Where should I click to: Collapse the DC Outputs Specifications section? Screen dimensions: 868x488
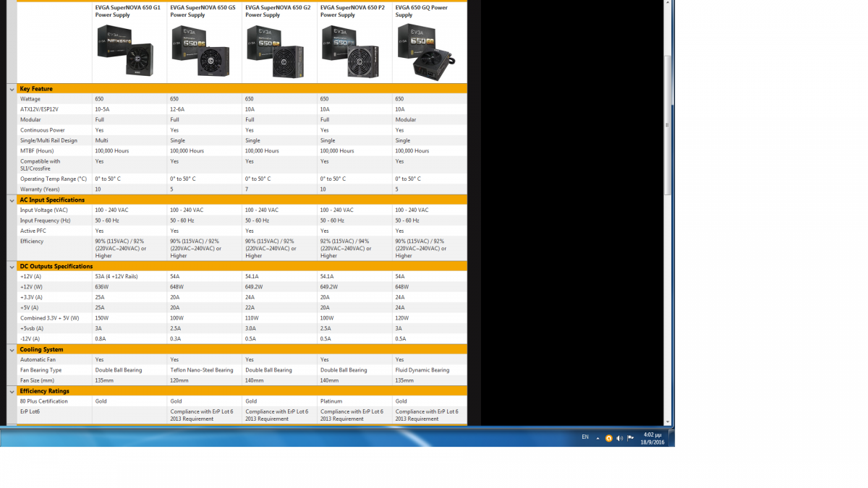pyautogui.click(x=12, y=267)
